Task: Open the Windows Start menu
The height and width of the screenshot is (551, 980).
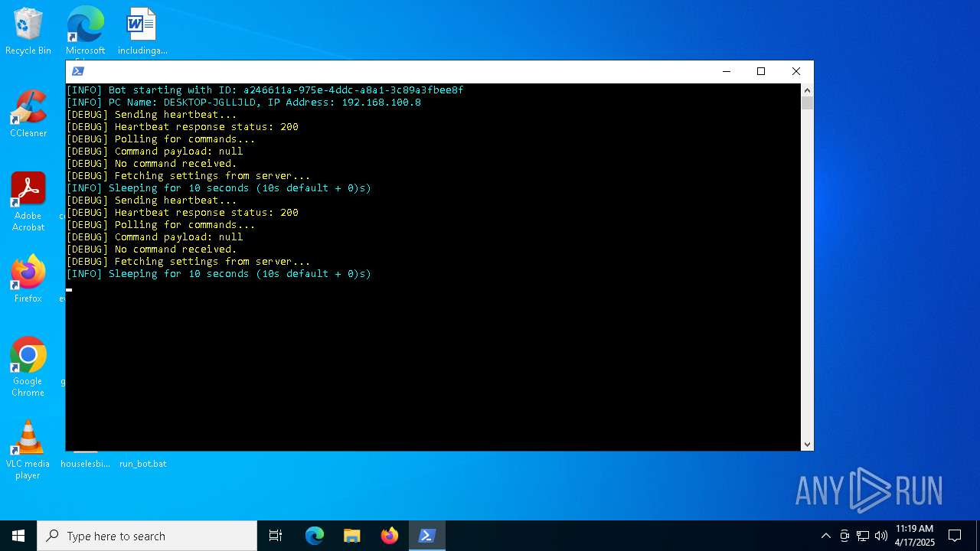Action: click(18, 536)
